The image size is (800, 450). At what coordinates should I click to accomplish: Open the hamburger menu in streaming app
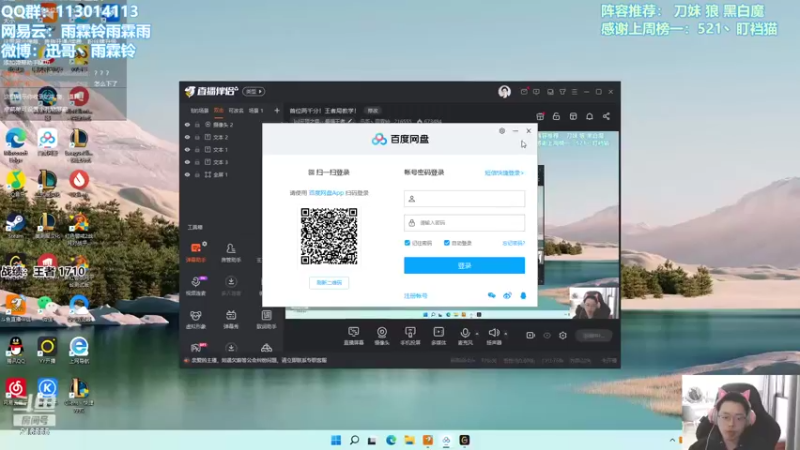574,92
